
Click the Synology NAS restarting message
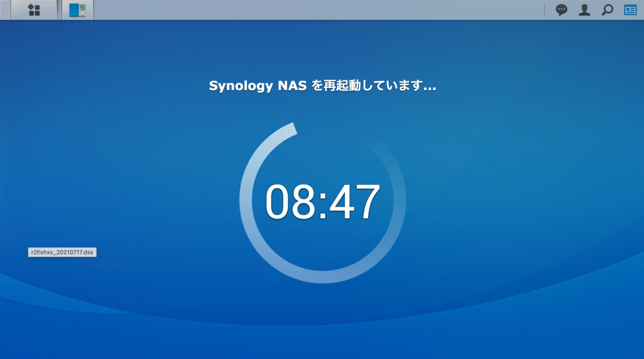point(322,86)
